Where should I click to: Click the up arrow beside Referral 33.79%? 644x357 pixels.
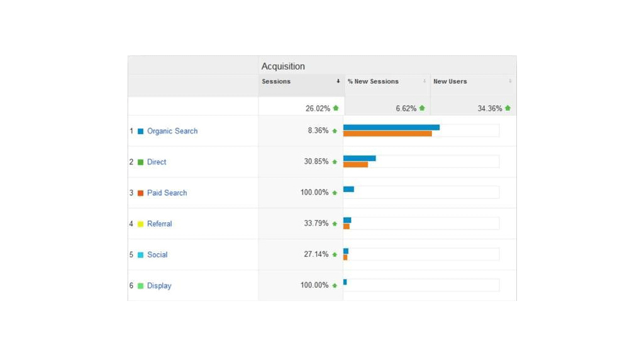pyautogui.click(x=335, y=224)
